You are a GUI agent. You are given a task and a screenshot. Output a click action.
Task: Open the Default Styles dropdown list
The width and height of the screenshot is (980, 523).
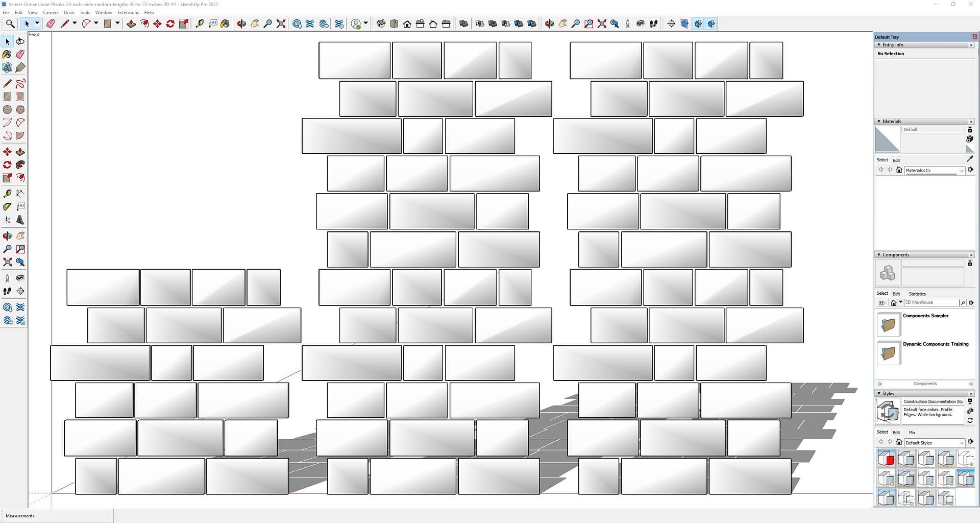click(961, 443)
